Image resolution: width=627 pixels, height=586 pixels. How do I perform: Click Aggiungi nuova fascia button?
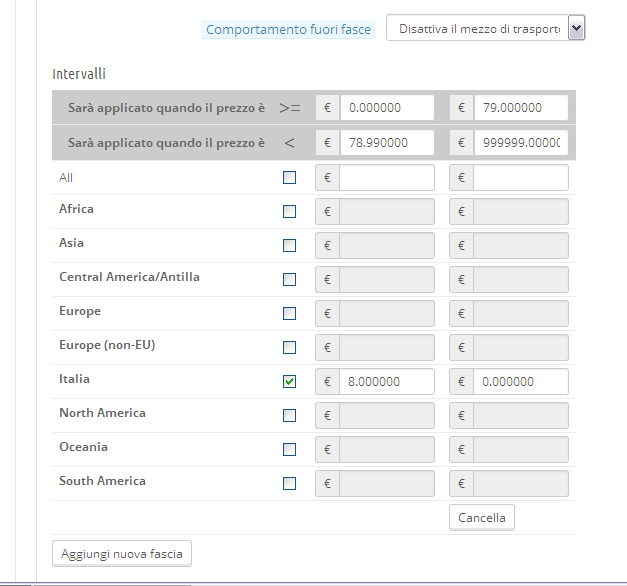click(x=122, y=553)
